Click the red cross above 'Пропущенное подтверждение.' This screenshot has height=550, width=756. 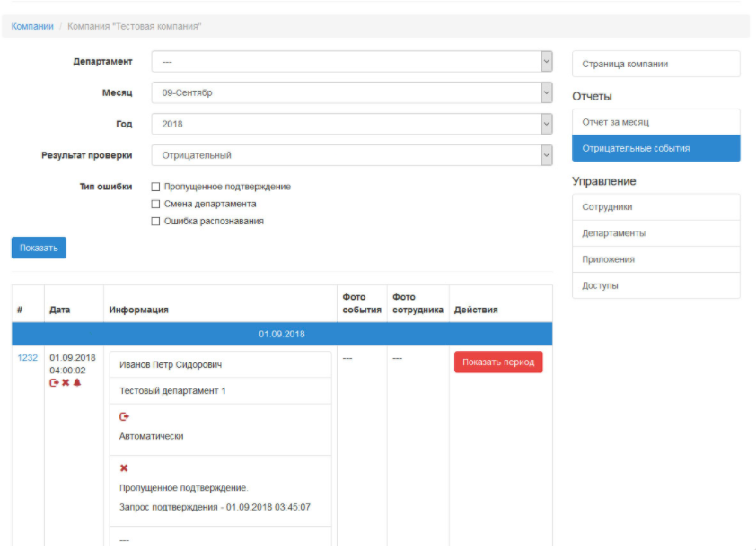(x=124, y=468)
